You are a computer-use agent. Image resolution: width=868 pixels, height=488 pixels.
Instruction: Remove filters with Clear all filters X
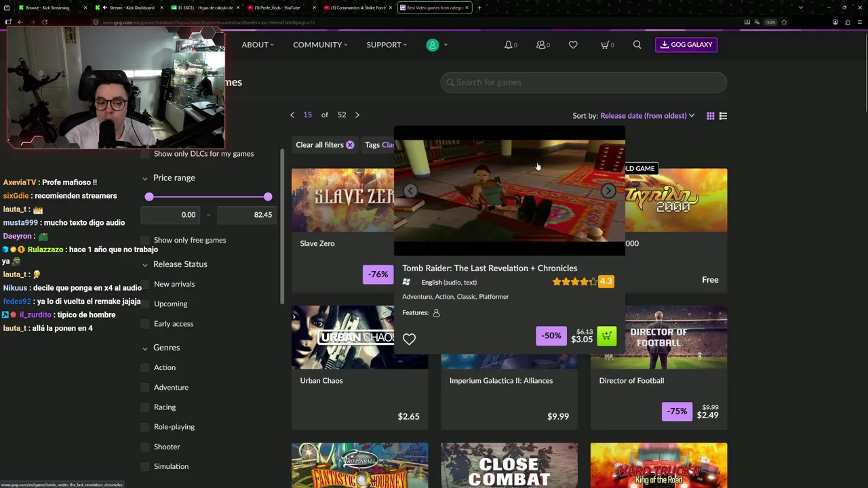click(x=350, y=145)
